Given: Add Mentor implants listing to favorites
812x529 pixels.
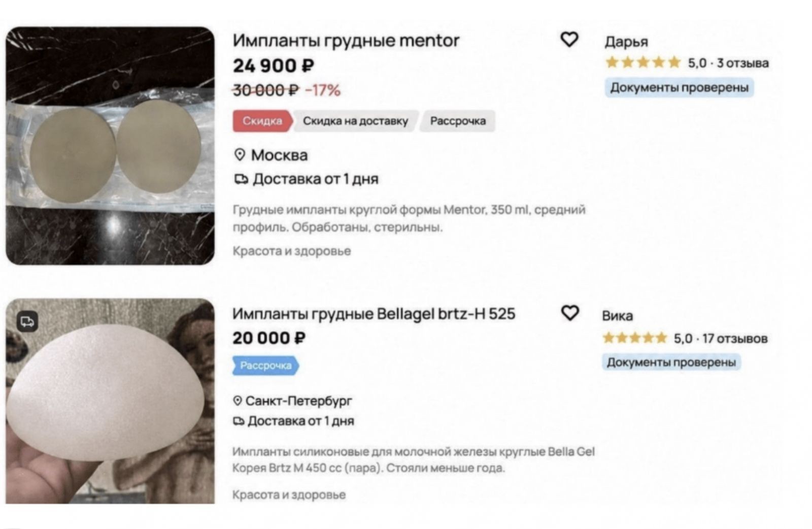Looking at the screenshot, I should pos(569,39).
